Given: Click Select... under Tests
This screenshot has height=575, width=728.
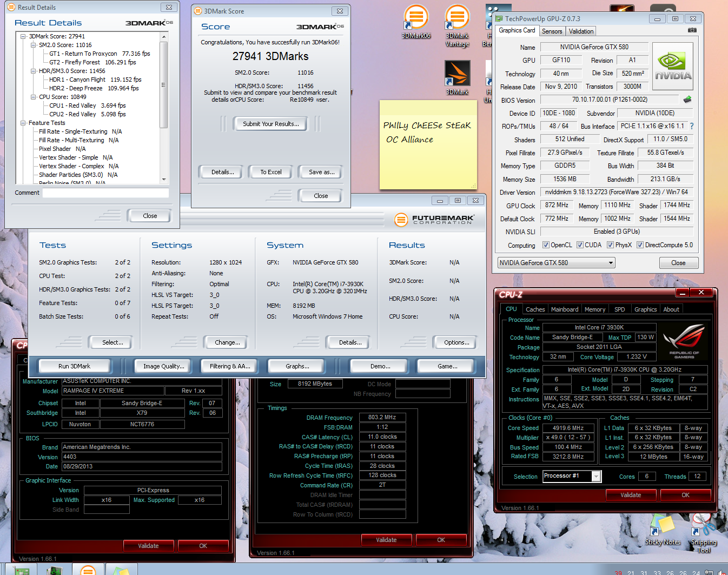Looking at the screenshot, I should 112,342.
